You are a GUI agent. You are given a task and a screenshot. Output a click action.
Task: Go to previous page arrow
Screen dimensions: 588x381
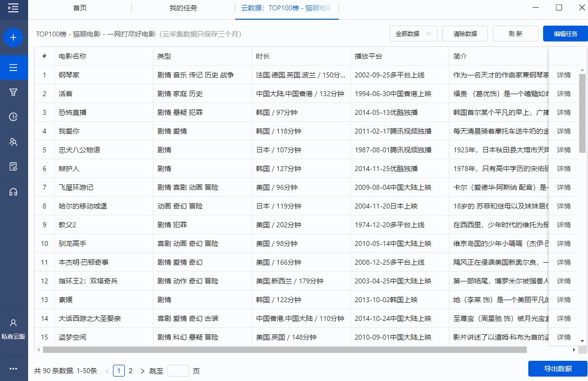tap(107, 371)
